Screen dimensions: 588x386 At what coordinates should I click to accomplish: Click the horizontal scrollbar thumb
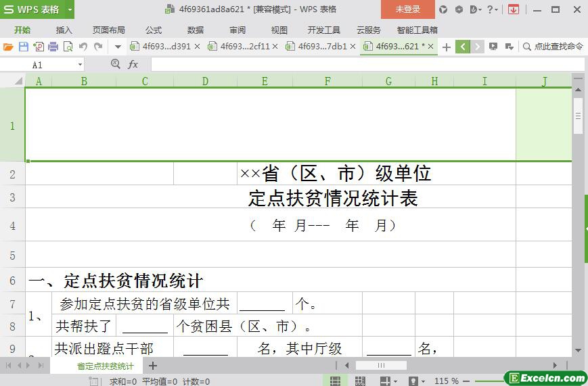pyautogui.click(x=381, y=365)
